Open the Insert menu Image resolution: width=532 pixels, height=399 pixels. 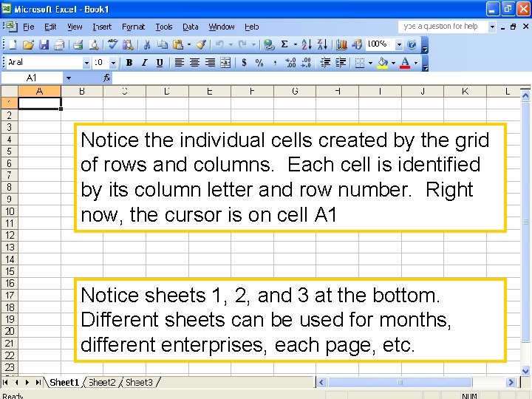(102, 27)
